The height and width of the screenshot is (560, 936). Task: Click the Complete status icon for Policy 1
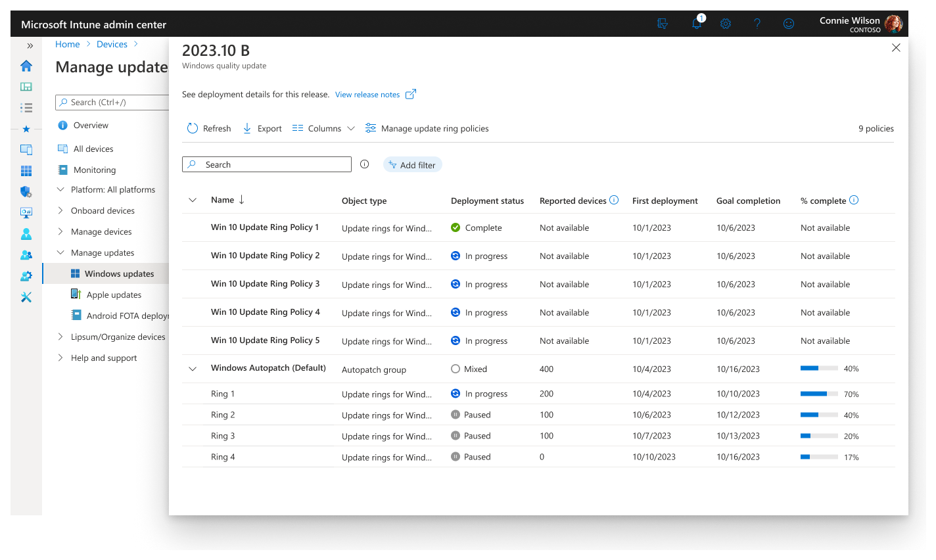tap(456, 227)
